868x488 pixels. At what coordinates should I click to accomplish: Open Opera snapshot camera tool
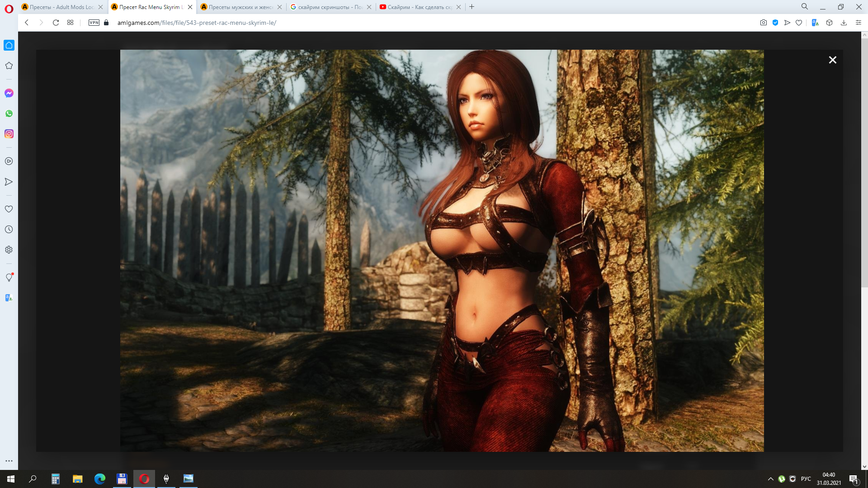click(x=764, y=23)
